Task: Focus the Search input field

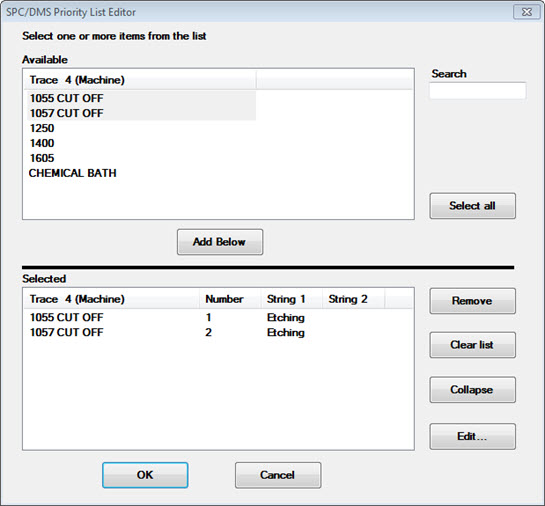Action: 478,91
